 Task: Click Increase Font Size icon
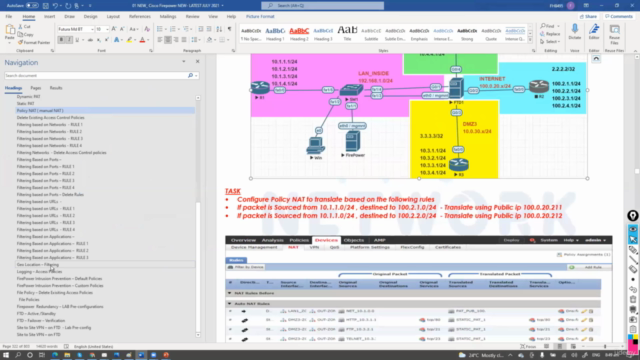pos(114,29)
